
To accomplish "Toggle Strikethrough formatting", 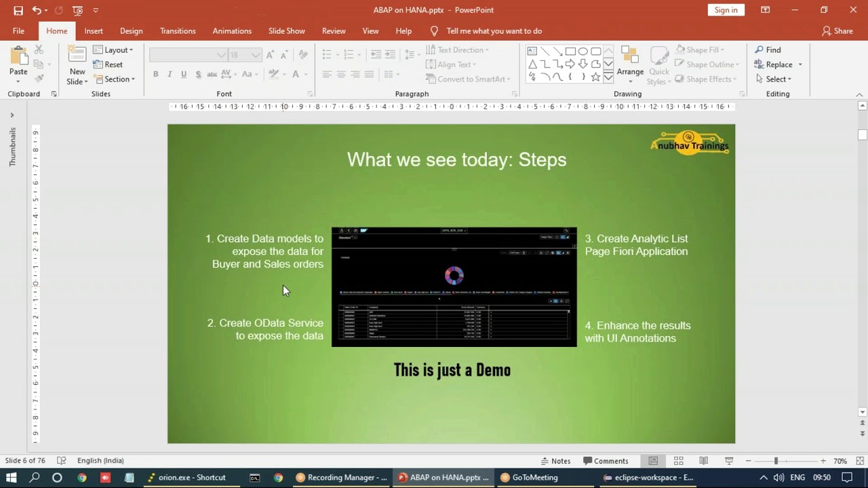I will (x=212, y=74).
